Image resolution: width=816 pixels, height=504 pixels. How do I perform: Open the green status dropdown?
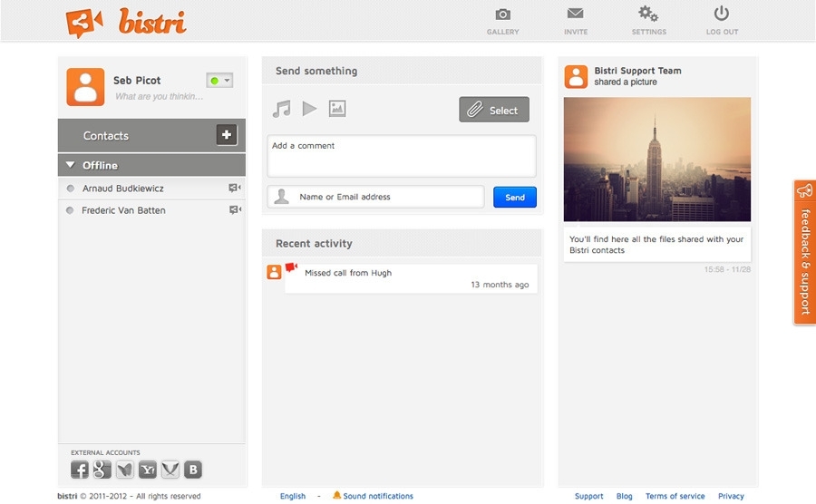coord(219,80)
